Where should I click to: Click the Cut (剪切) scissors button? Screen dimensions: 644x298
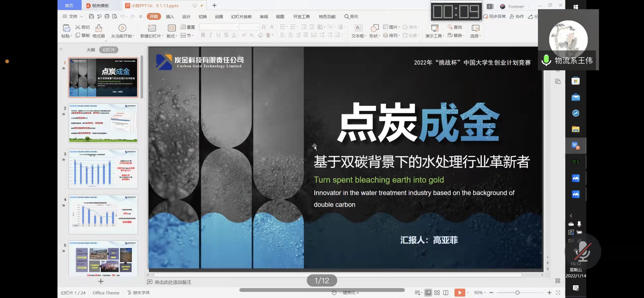(82, 27)
